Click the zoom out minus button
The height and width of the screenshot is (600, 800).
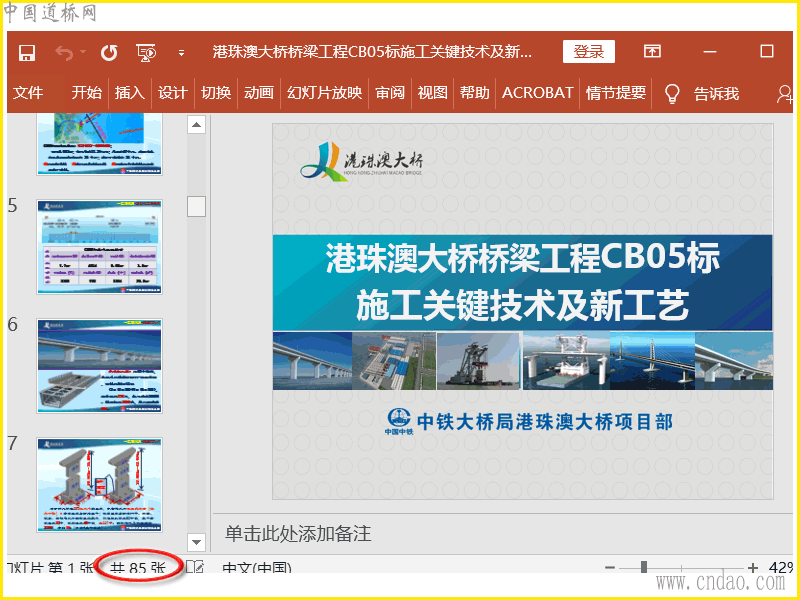pos(610,567)
